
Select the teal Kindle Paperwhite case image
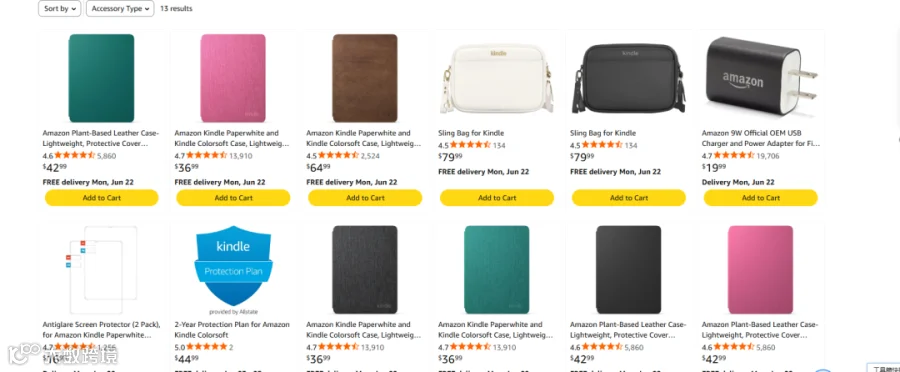pyautogui.click(x=497, y=270)
